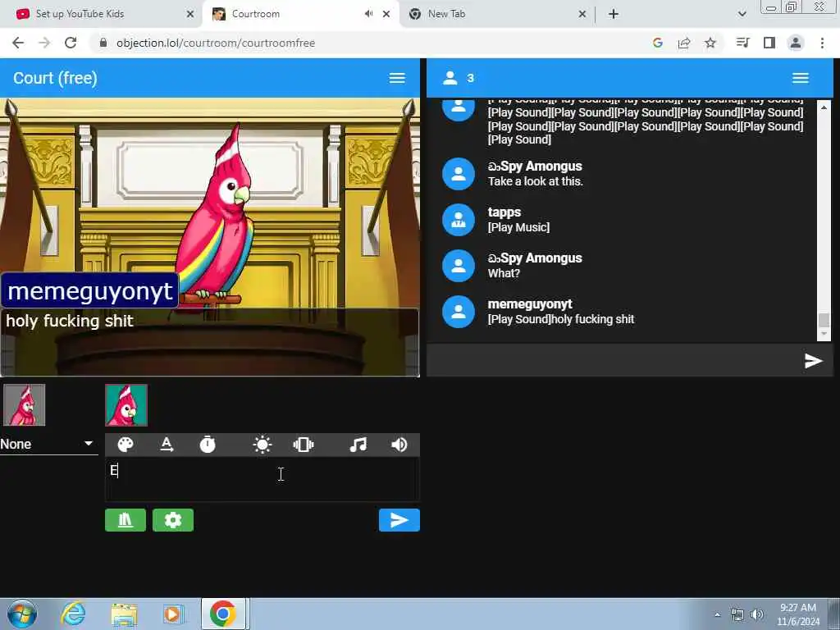
Task: Click the 'What?' chat message
Action: click(504, 273)
